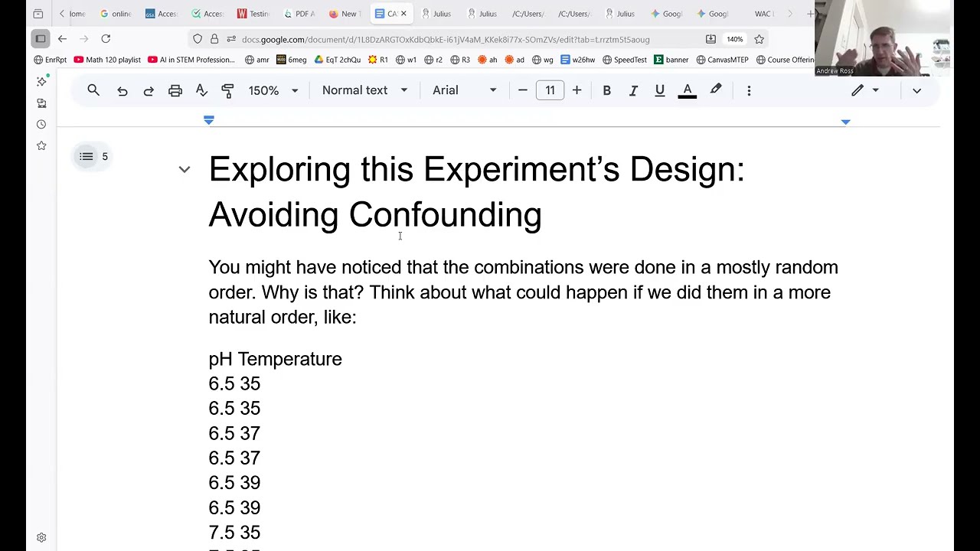
Task: Run spelling and grammar check
Action: 201,90
